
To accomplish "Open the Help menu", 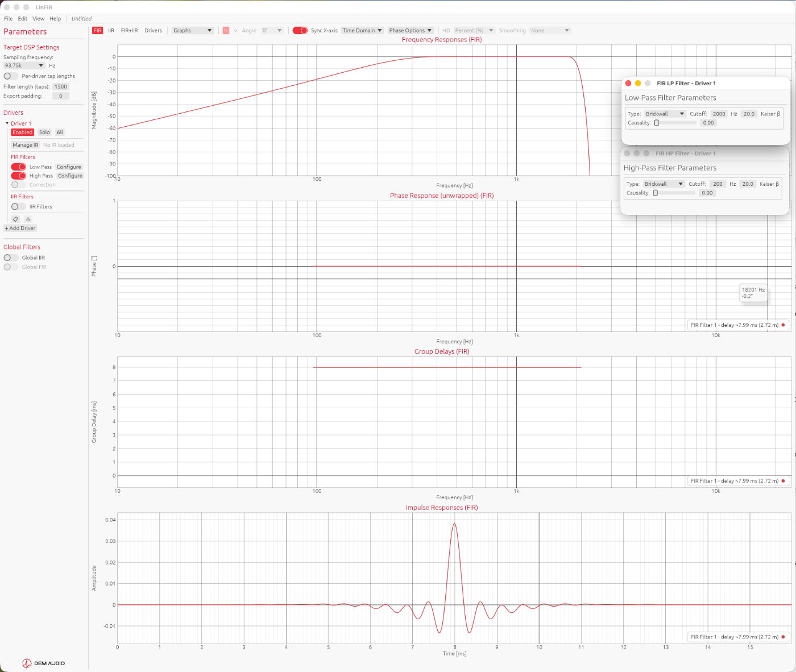I will point(55,19).
